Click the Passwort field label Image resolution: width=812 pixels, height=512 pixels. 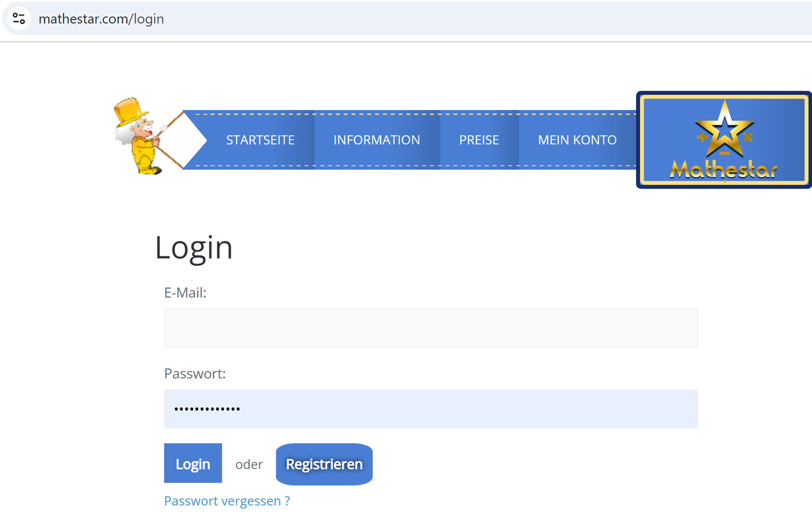(x=195, y=374)
